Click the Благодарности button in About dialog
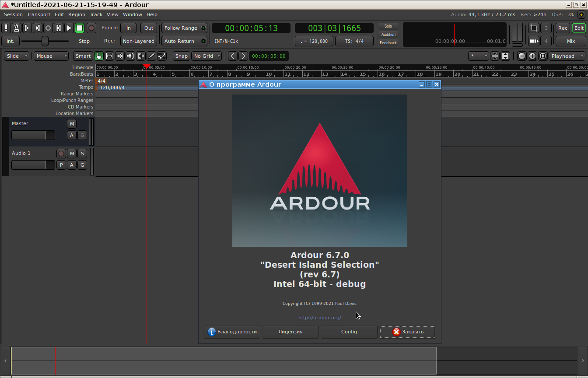 click(232, 332)
